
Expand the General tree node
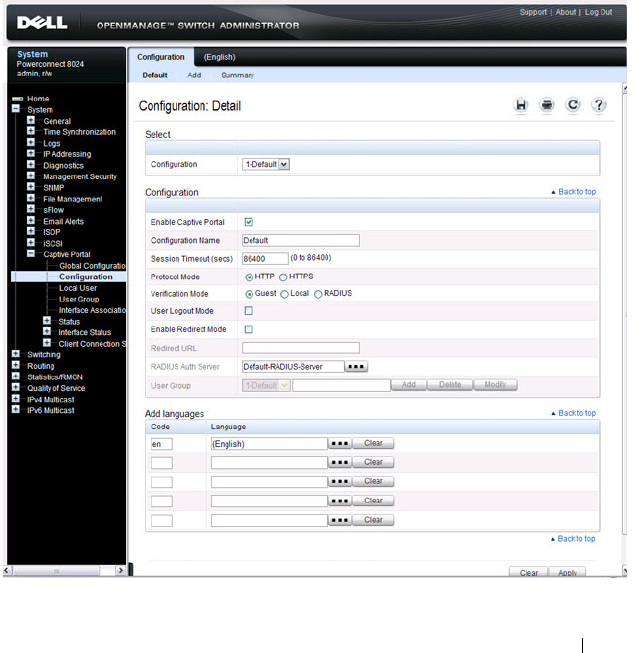[31, 120]
